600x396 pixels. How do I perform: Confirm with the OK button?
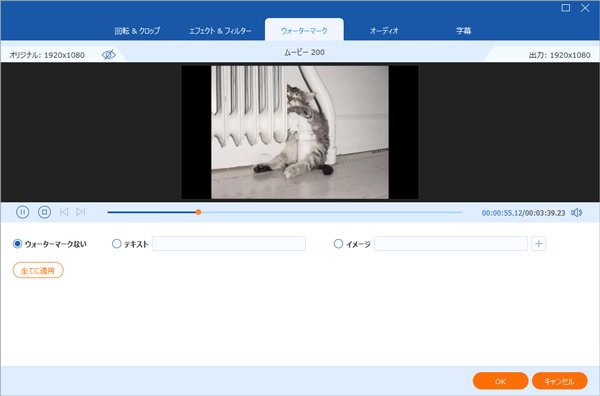click(x=501, y=381)
